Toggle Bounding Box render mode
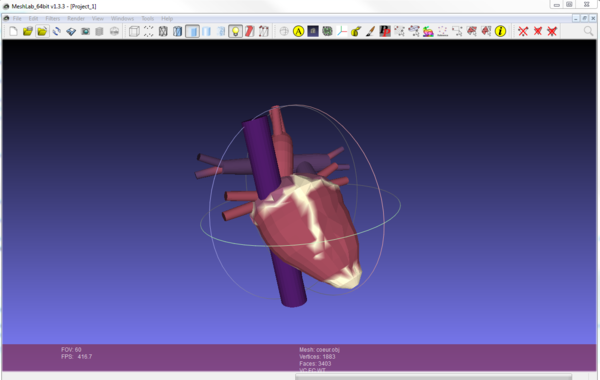The height and width of the screenshot is (380, 600). [x=134, y=31]
